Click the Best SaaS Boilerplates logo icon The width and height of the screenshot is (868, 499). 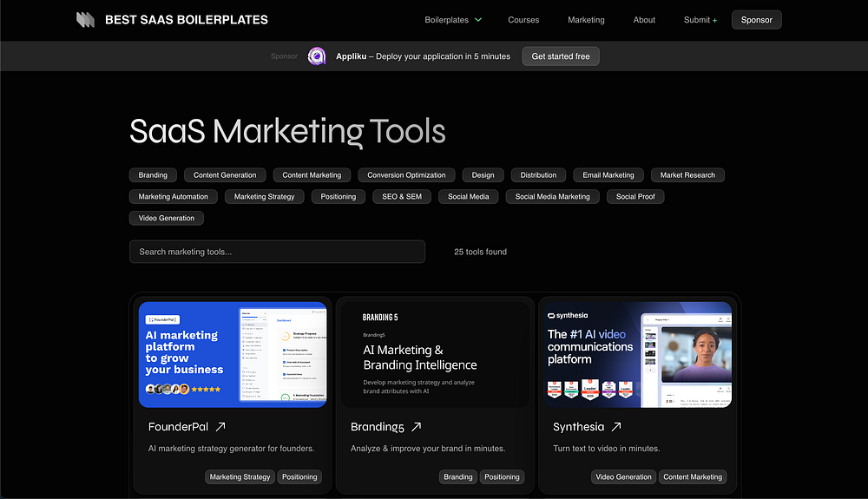(85, 20)
